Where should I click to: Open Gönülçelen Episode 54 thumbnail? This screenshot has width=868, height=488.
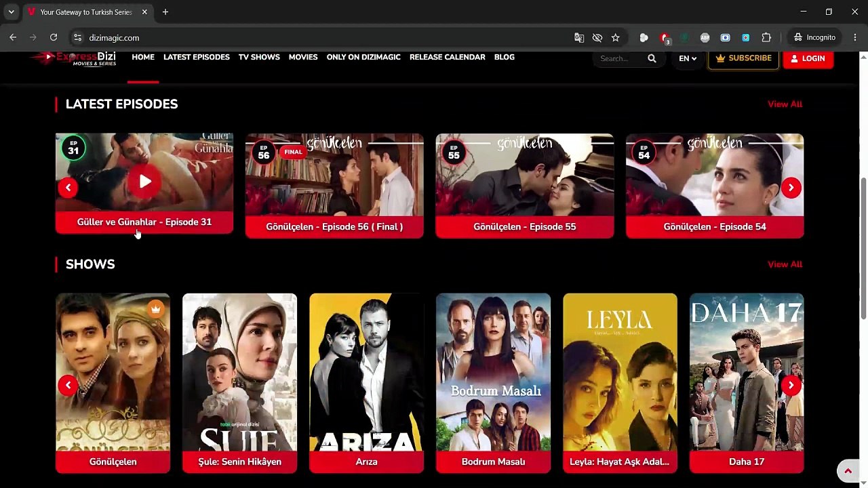(715, 174)
